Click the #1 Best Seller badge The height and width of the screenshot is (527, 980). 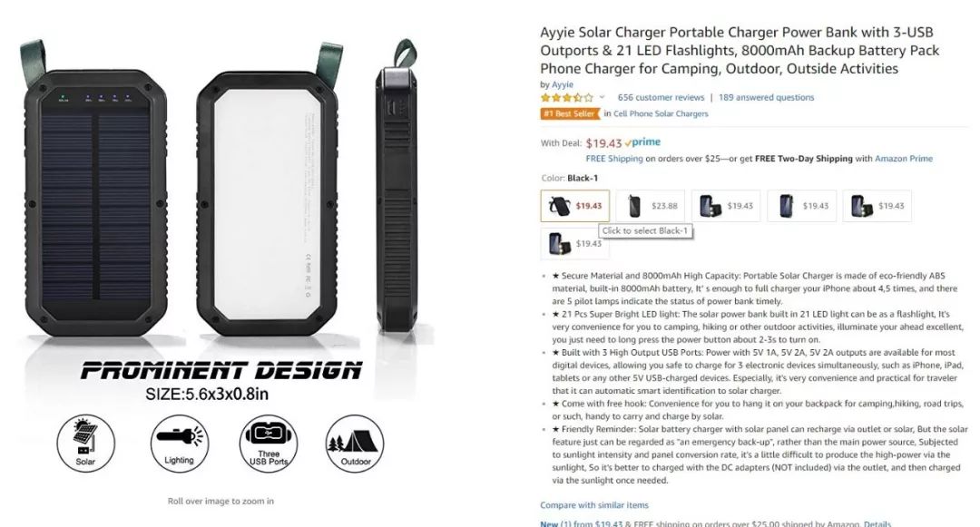[570, 113]
